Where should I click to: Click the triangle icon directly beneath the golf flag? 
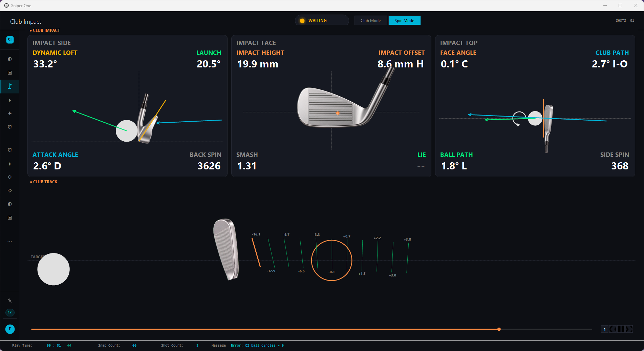pos(10,100)
